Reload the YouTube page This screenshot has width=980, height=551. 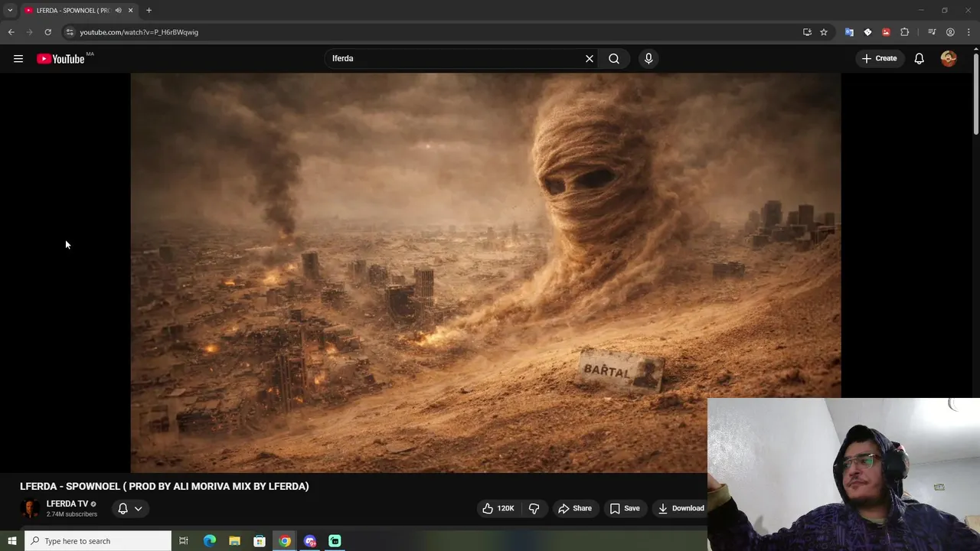tap(47, 32)
